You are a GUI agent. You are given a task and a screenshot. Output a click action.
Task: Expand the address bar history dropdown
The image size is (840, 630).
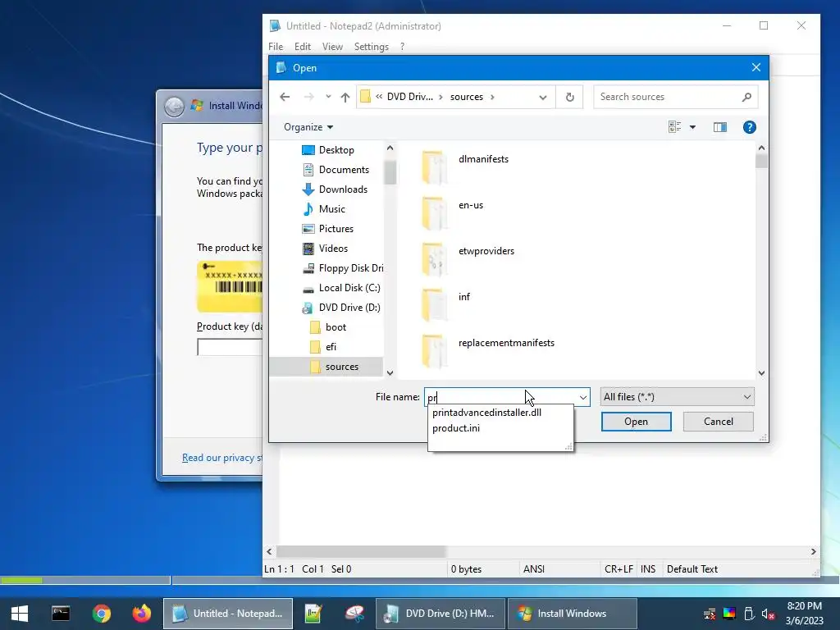click(543, 97)
